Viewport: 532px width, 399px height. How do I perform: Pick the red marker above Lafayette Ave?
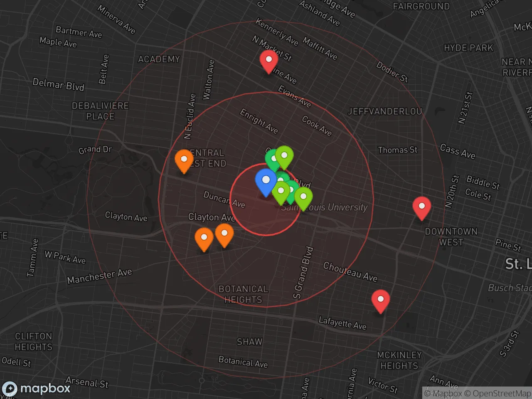click(x=380, y=300)
